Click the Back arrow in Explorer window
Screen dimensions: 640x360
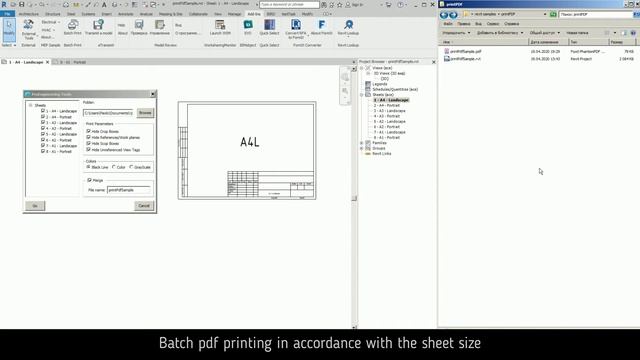[444, 15]
